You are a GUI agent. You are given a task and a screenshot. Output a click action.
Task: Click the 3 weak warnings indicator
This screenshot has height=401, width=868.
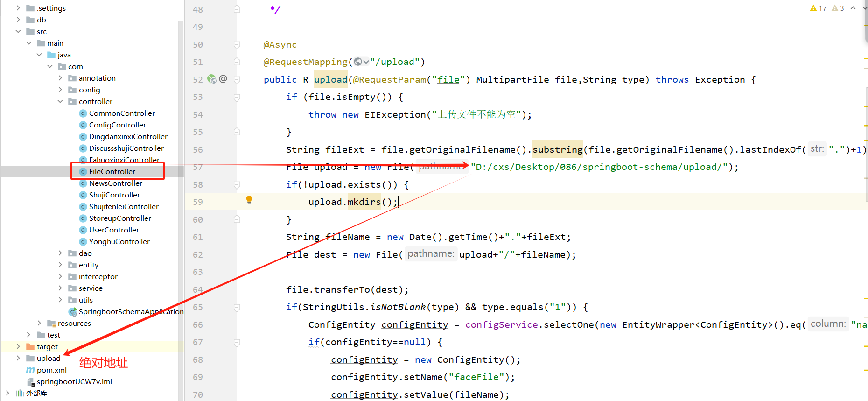point(838,8)
